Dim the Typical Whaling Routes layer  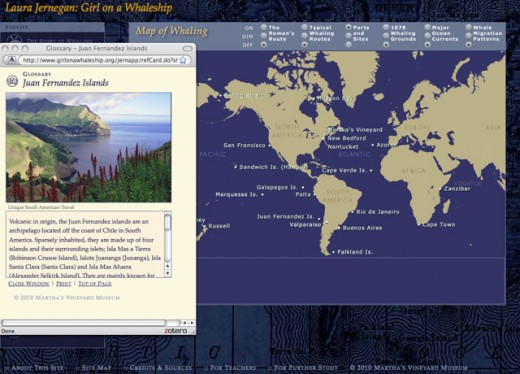[x=304, y=36]
